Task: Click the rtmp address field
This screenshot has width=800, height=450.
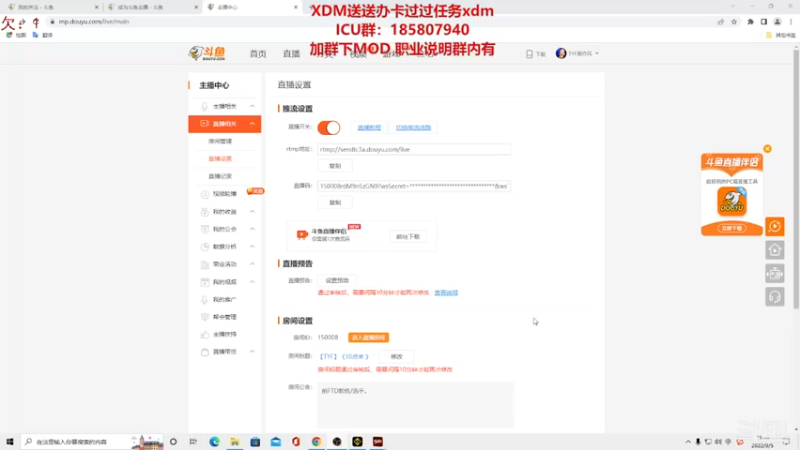Action: click(414, 149)
